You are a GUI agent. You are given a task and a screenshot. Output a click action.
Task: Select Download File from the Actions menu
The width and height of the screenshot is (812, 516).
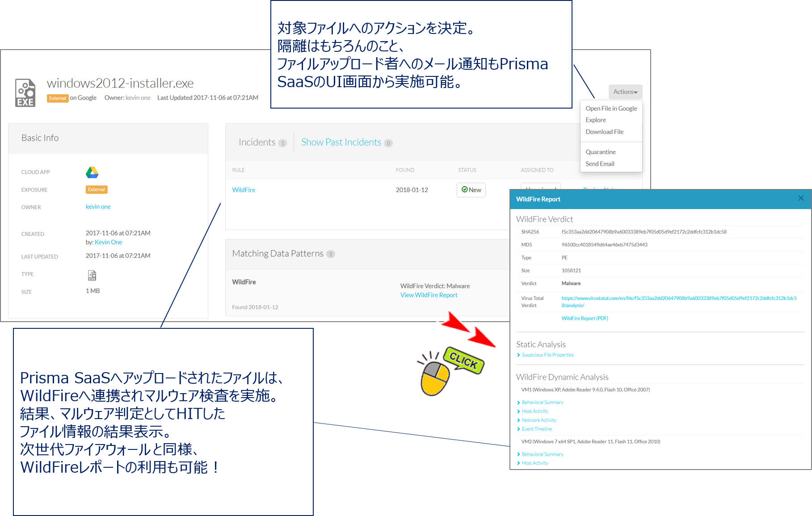tap(604, 132)
